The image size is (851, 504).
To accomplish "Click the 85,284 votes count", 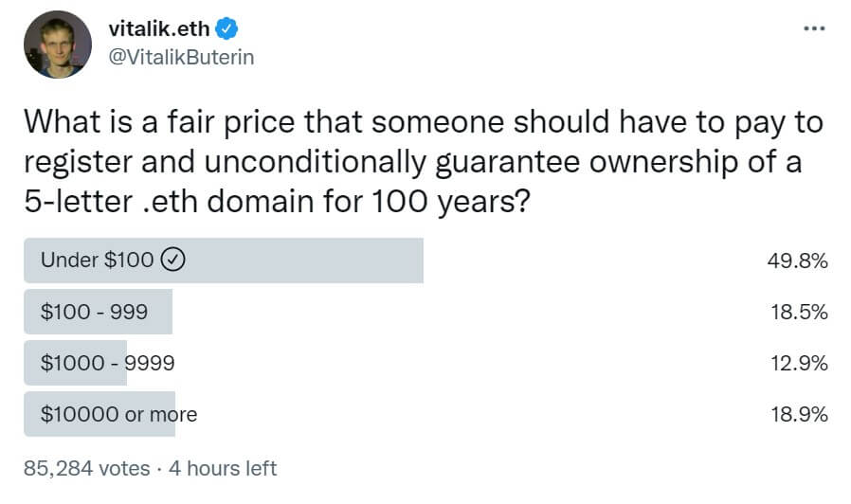I will [x=86, y=468].
